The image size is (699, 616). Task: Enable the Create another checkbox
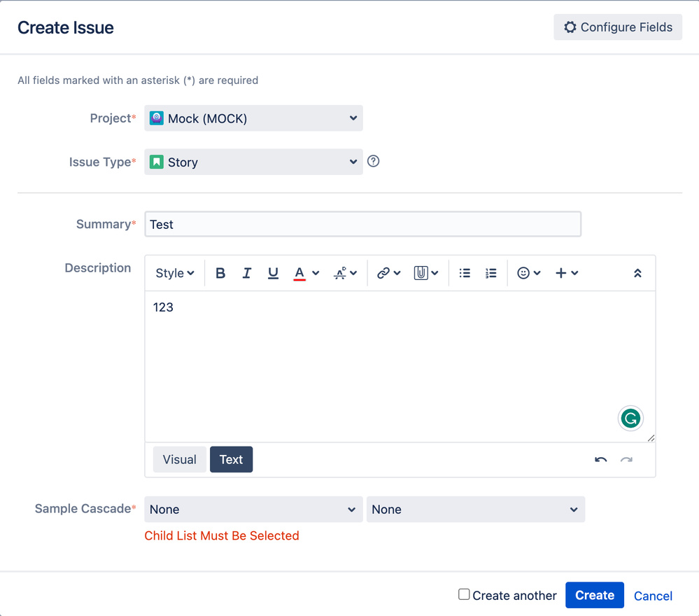tap(464, 594)
